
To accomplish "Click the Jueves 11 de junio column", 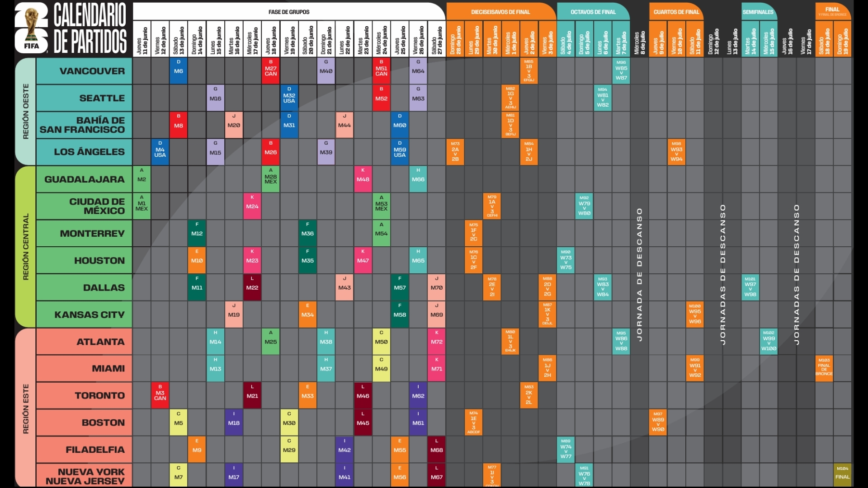I will pyautogui.click(x=142, y=39).
